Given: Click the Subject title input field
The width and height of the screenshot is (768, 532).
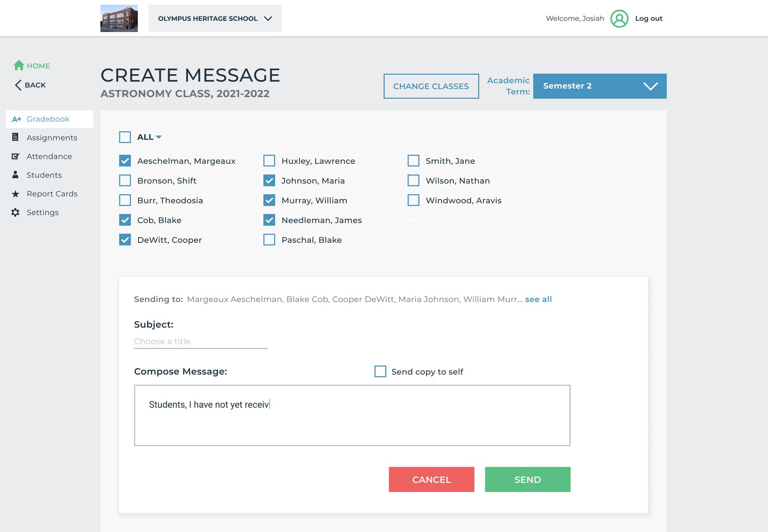Looking at the screenshot, I should tap(200, 341).
